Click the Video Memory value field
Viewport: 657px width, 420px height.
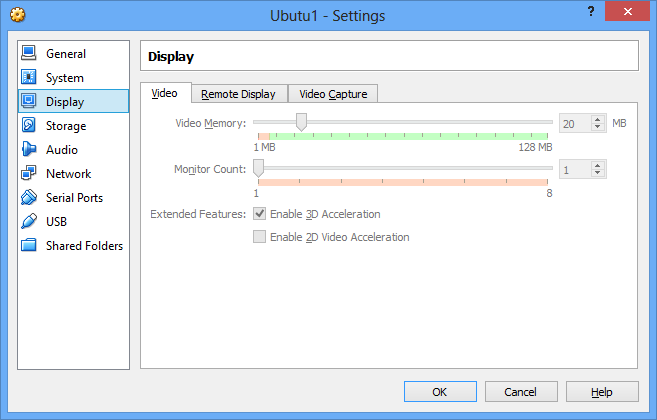[574, 123]
